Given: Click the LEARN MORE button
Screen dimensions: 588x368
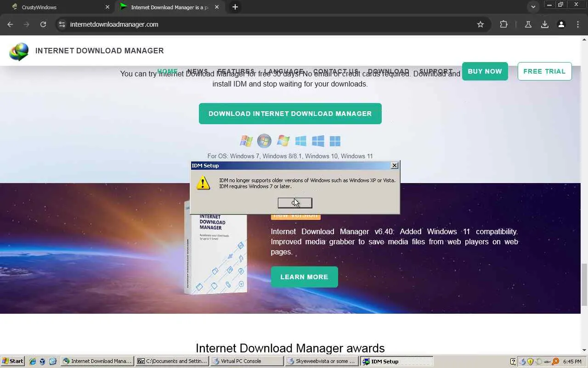Looking at the screenshot, I should [304, 277].
